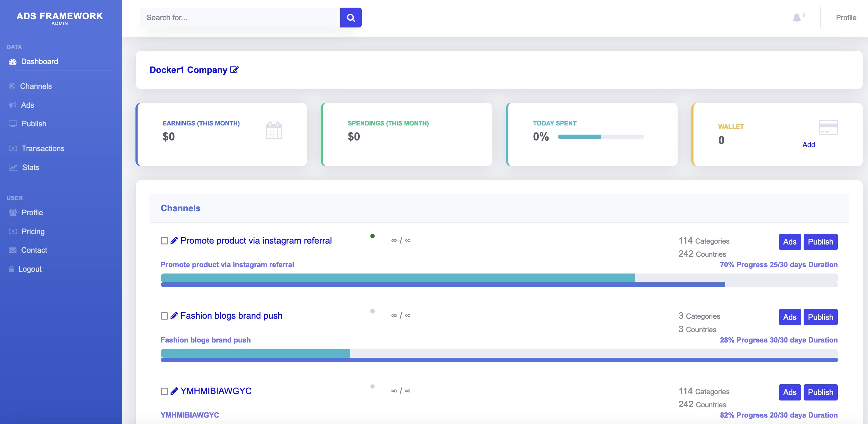Click the calendar icon in Earnings card
Viewport: 868px width, 424px height.
pos(274,130)
